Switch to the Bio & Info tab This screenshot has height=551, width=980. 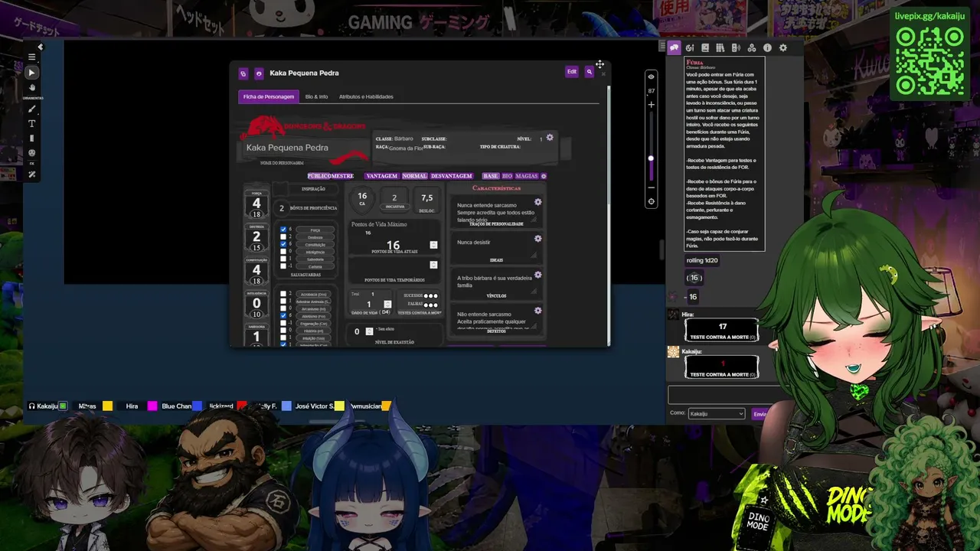pyautogui.click(x=316, y=96)
